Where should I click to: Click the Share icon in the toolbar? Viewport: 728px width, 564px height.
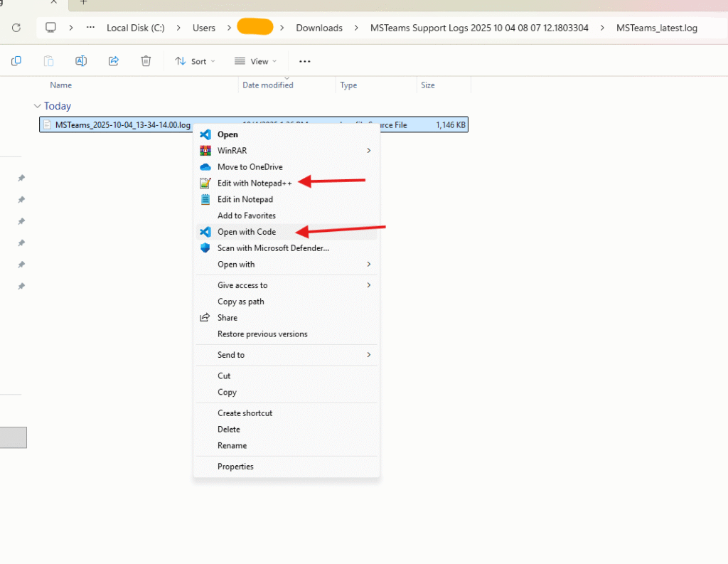pos(114,61)
